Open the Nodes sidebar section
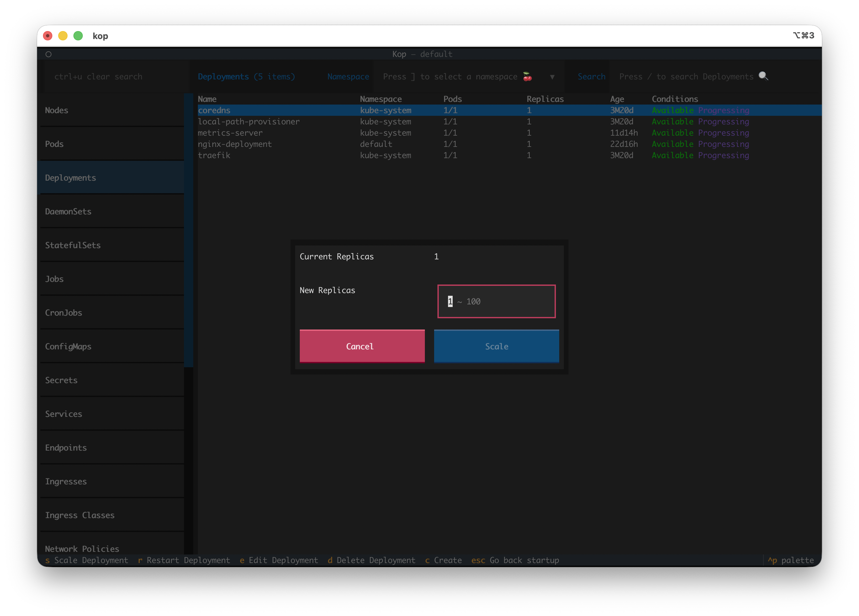The height and width of the screenshot is (616, 859). 112,110
